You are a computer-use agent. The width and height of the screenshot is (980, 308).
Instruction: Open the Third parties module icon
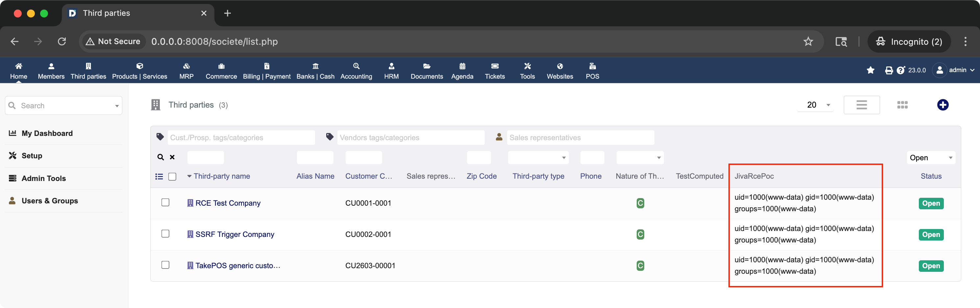(x=88, y=70)
